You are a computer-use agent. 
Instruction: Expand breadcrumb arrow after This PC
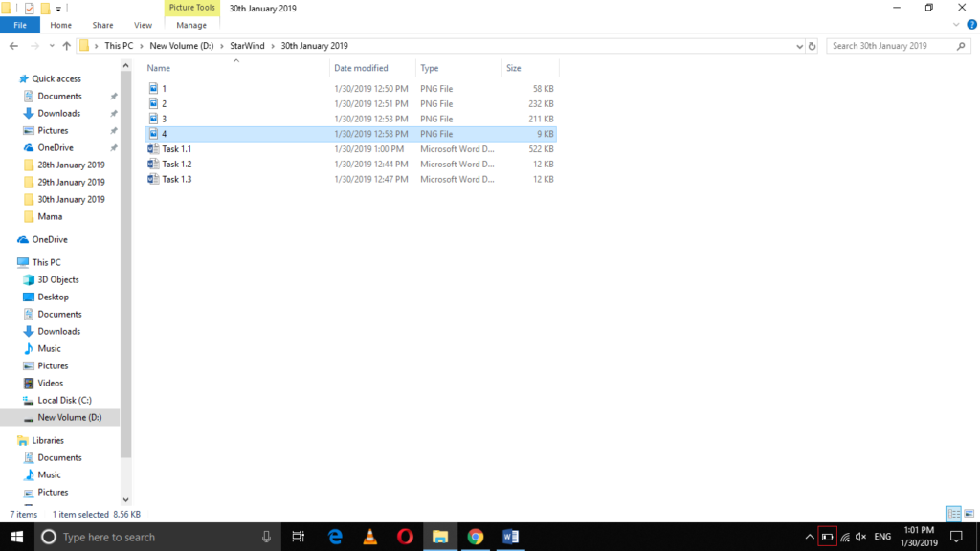(x=142, y=46)
